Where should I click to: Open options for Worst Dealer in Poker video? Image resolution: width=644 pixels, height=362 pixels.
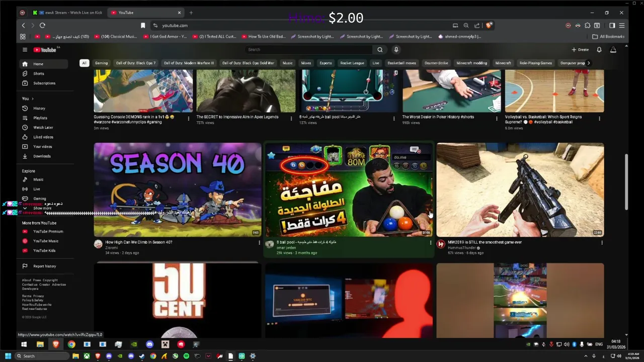[497, 119]
